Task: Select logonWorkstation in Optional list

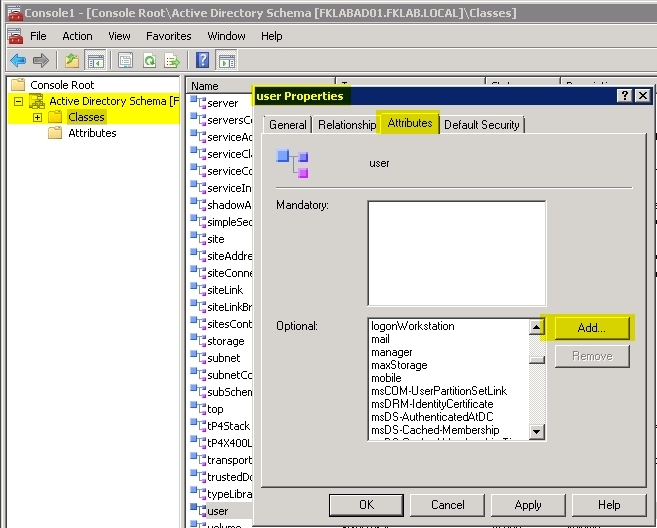Action: pyautogui.click(x=413, y=326)
